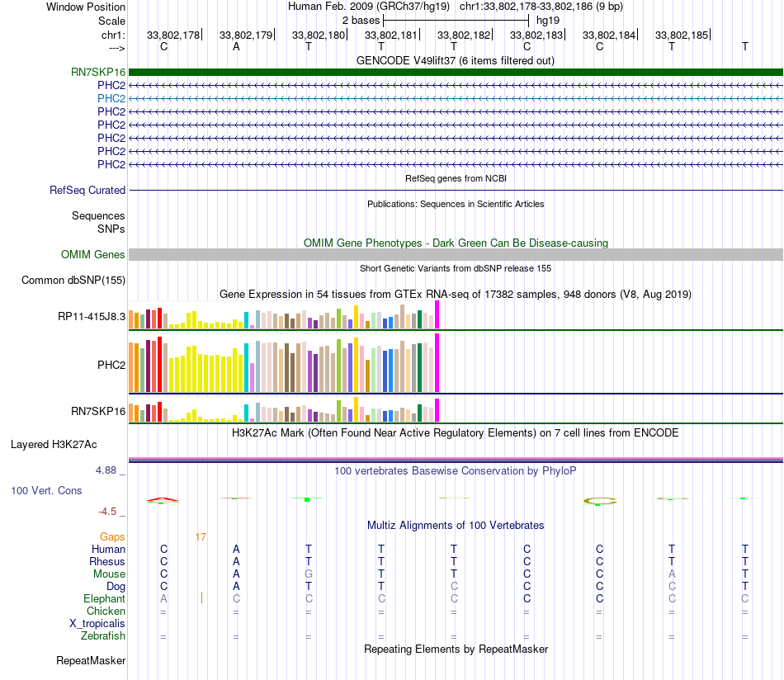Select the Dog alignment row label
The height and width of the screenshot is (680, 784).
(x=116, y=586)
